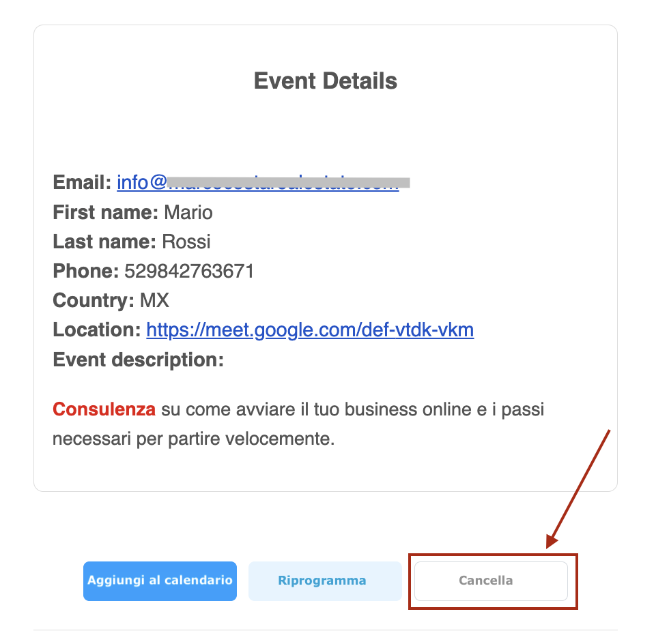Viewport: 669px width, 644px height.
Task: Click the First name label
Action: click(x=105, y=212)
